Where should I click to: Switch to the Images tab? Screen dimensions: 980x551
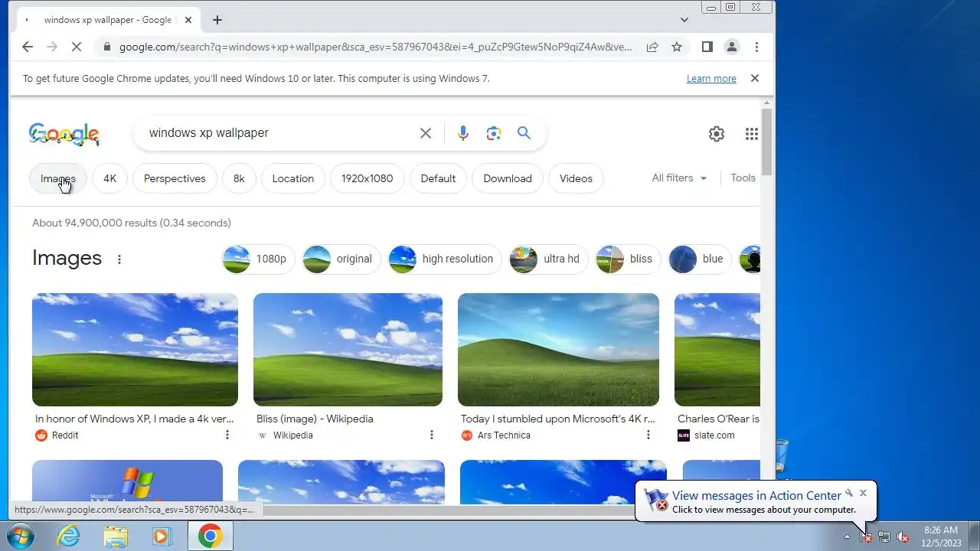click(x=58, y=178)
